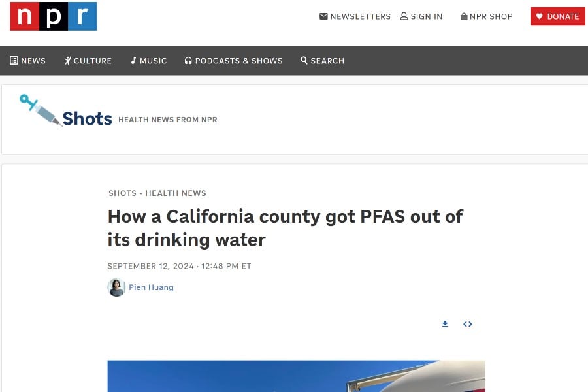This screenshot has width=588, height=392.
Task: Click the music note icon in the navigation bar
Action: [x=133, y=61]
